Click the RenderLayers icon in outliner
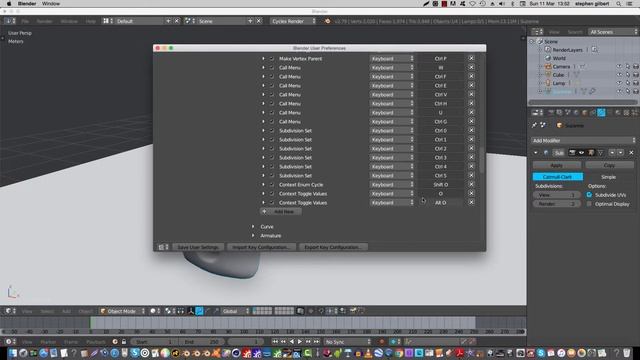Screen dimensions: 640x360 point(548,50)
